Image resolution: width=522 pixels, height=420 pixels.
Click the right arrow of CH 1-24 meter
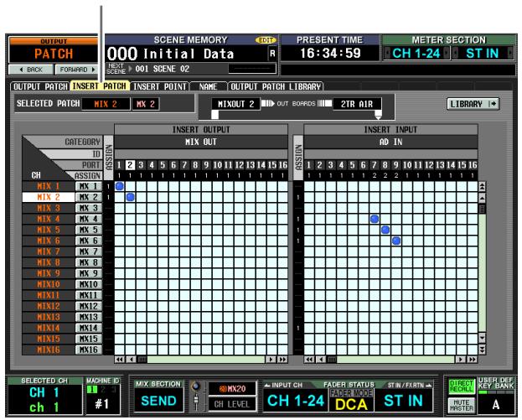tap(447, 53)
